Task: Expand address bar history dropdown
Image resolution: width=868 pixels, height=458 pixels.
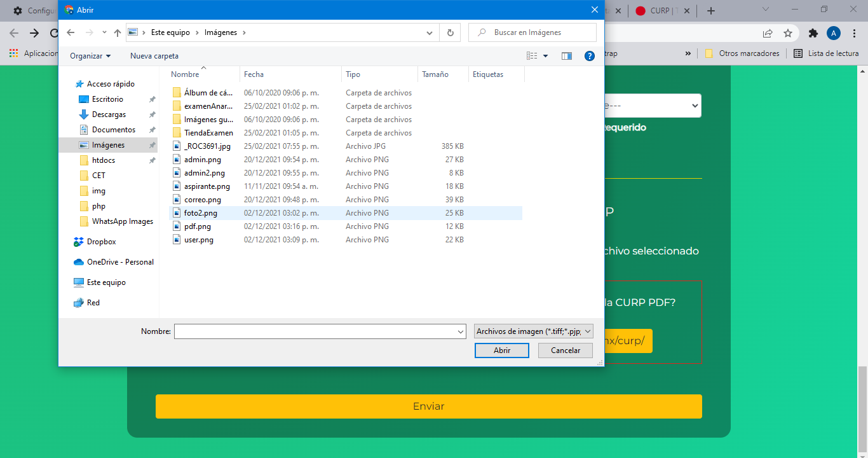Action: (x=430, y=32)
